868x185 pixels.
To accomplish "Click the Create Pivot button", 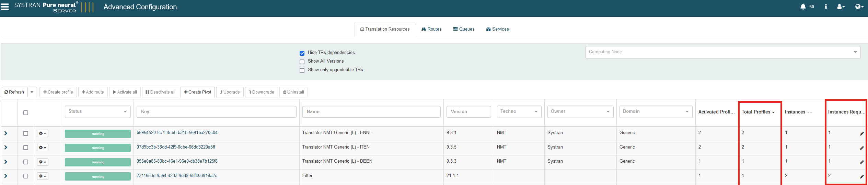I will pos(198,92).
